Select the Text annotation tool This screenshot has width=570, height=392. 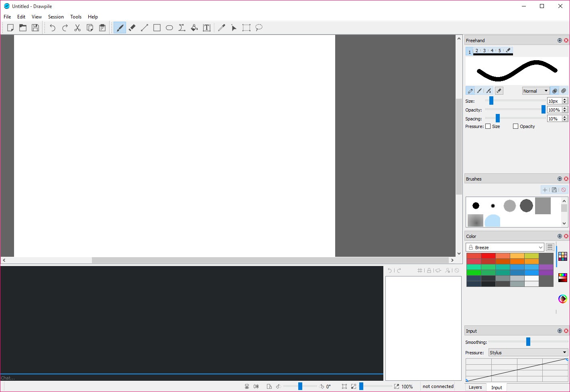click(x=207, y=28)
